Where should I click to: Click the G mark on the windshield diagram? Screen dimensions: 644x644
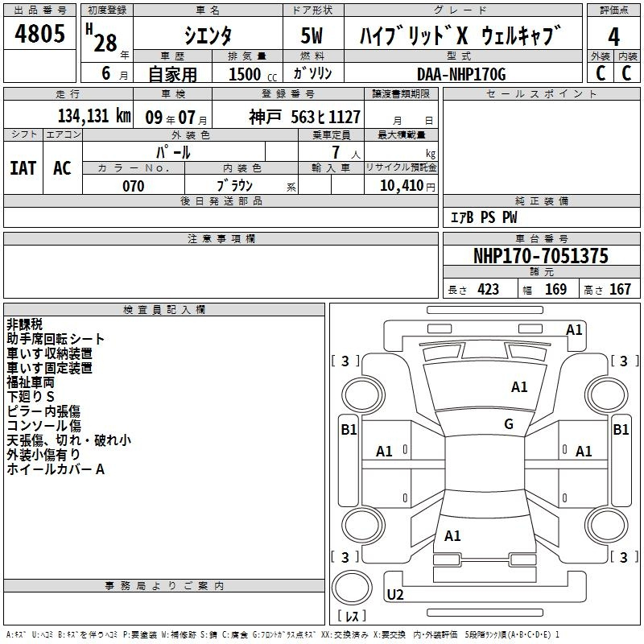click(x=509, y=424)
